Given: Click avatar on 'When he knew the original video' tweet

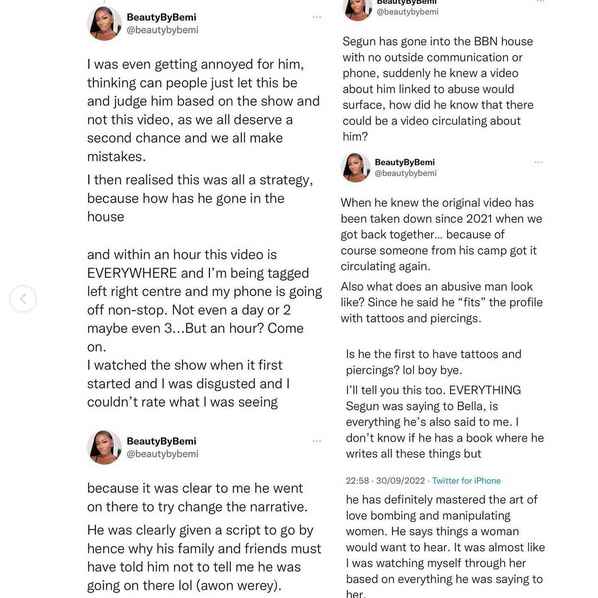Looking at the screenshot, I should tap(355, 167).
